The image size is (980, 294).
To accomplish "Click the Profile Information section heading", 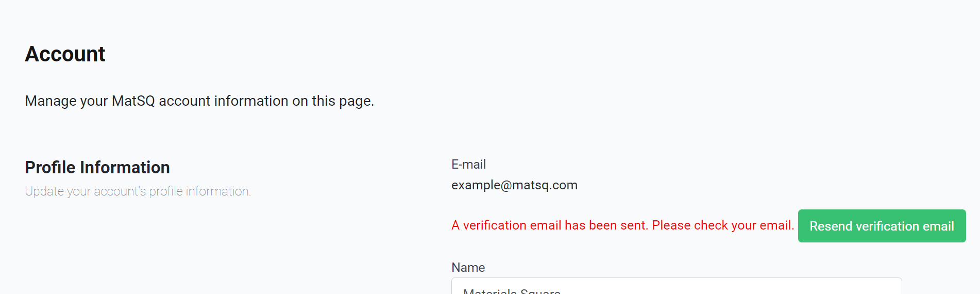I will click(97, 168).
